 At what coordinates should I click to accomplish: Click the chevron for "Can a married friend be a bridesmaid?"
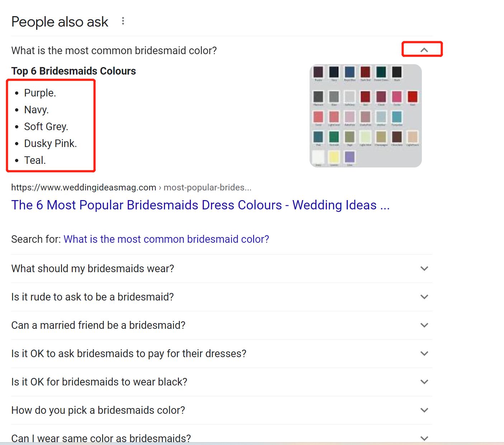[x=424, y=325]
